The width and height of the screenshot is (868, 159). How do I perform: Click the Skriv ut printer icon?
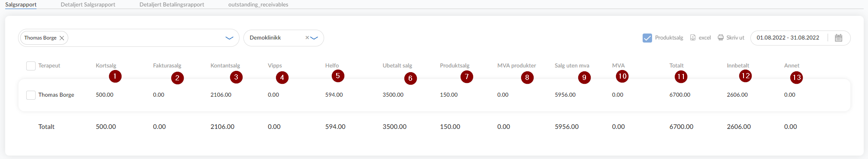pyautogui.click(x=721, y=38)
